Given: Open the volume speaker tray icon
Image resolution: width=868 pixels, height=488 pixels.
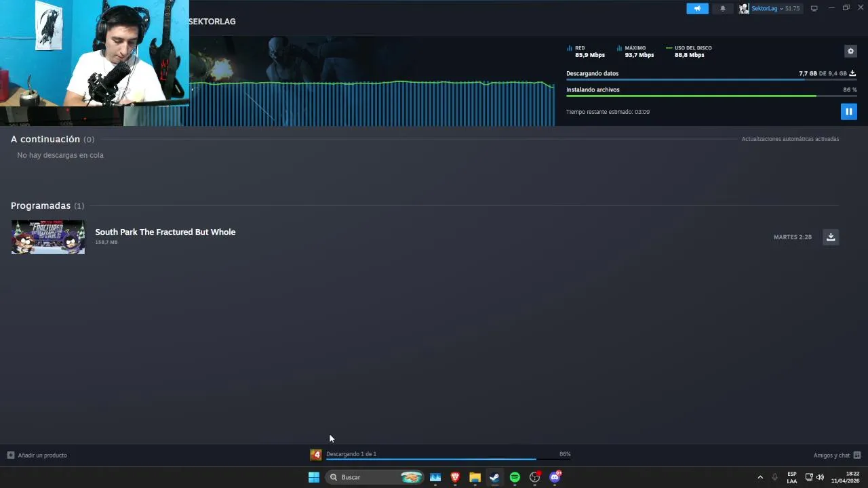Looking at the screenshot, I should coord(820,477).
